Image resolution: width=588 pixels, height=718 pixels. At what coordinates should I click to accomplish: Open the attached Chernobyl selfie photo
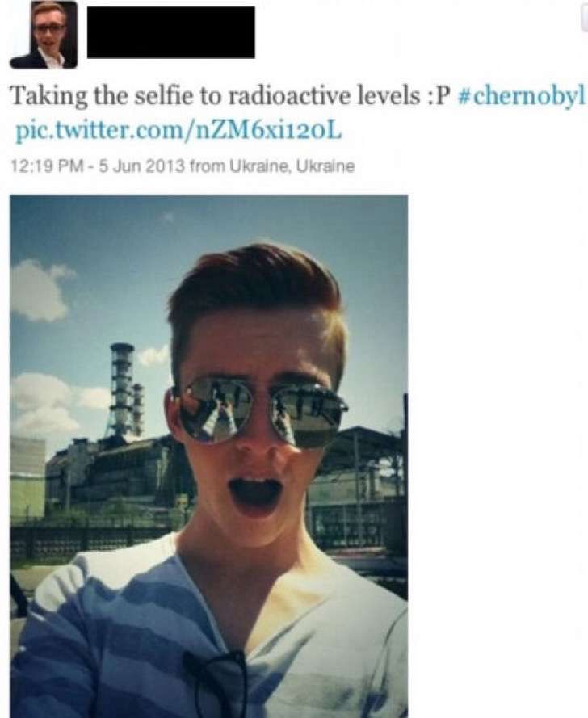[209, 456]
